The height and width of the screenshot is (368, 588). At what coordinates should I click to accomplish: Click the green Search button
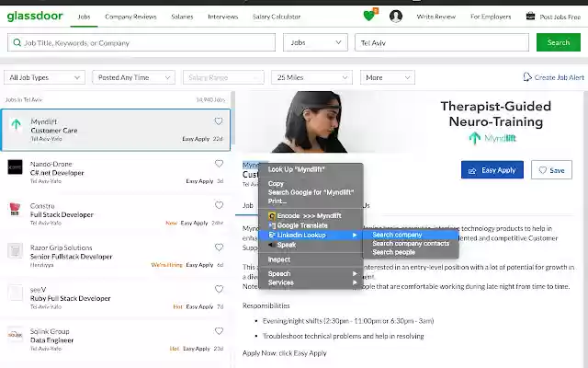(559, 42)
